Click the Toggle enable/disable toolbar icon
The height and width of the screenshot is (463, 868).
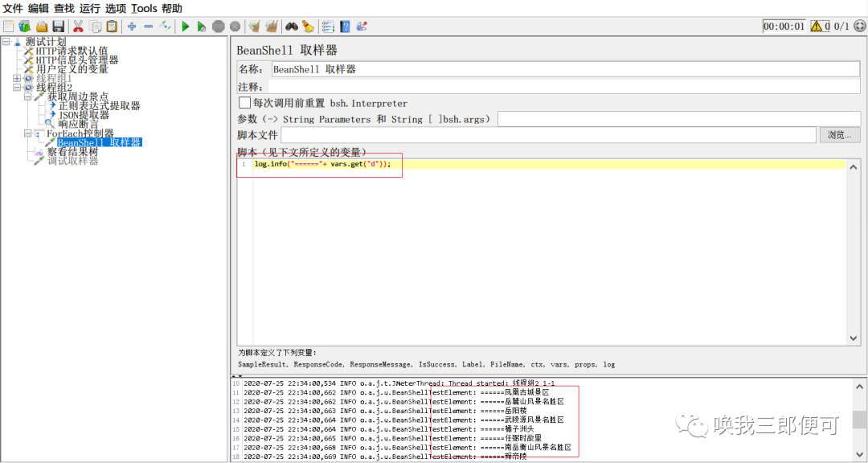pyautogui.click(x=165, y=26)
